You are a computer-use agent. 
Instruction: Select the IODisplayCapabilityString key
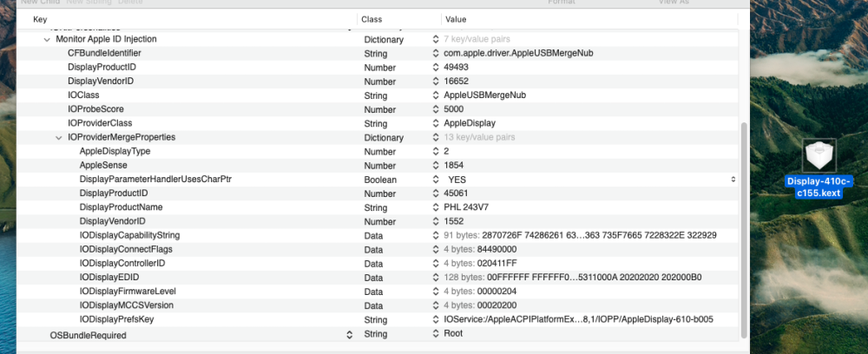pos(129,235)
